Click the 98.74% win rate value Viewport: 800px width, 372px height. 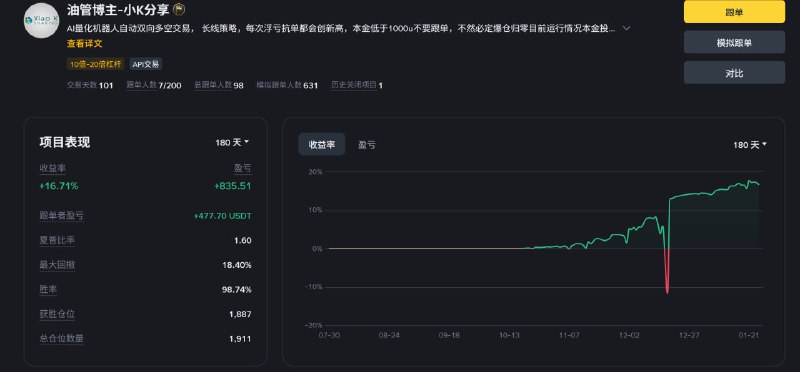coord(237,290)
